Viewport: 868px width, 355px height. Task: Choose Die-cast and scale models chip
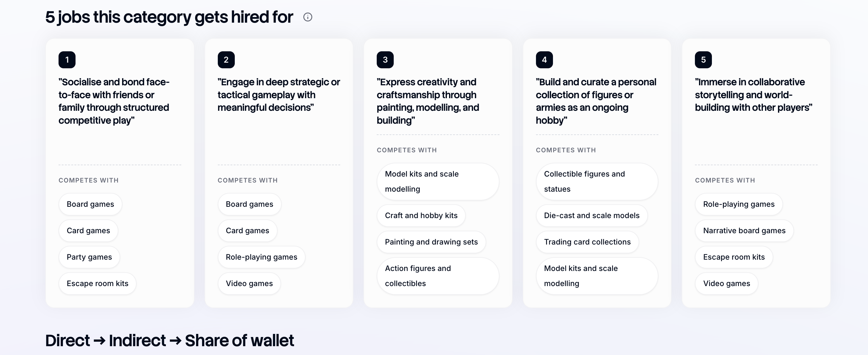click(592, 216)
